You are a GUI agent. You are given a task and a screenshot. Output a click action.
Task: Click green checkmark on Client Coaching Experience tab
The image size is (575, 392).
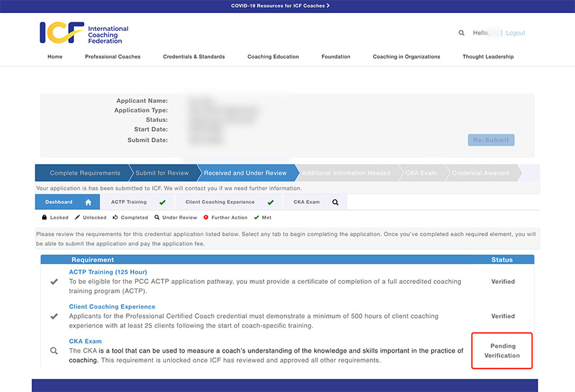[271, 203]
